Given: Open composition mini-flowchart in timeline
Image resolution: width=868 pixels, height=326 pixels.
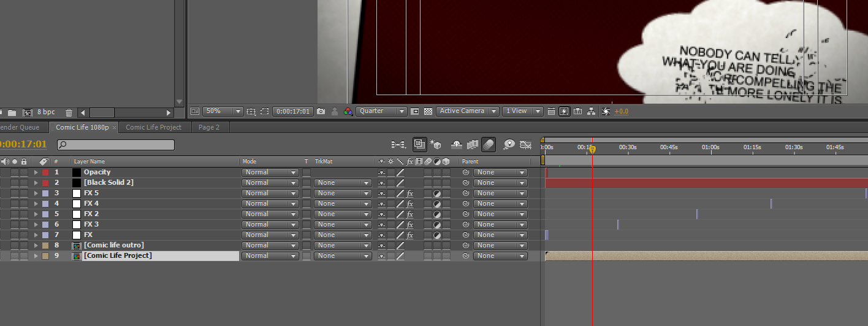Looking at the screenshot, I should (x=398, y=144).
